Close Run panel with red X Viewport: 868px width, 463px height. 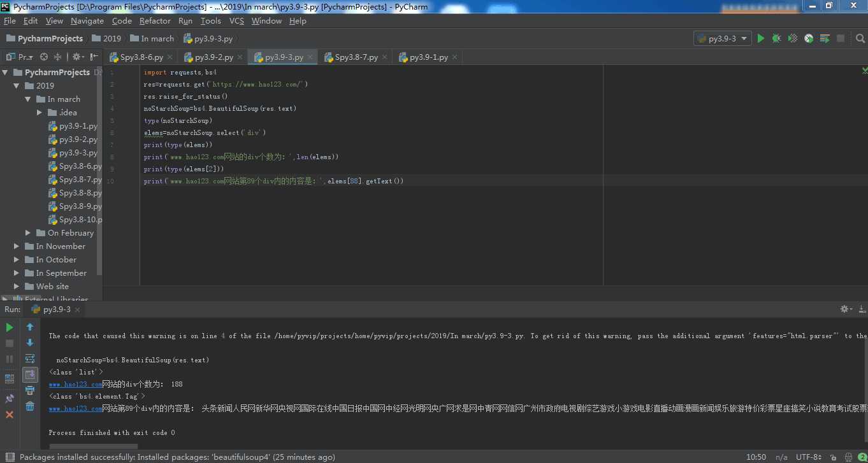pos(10,415)
